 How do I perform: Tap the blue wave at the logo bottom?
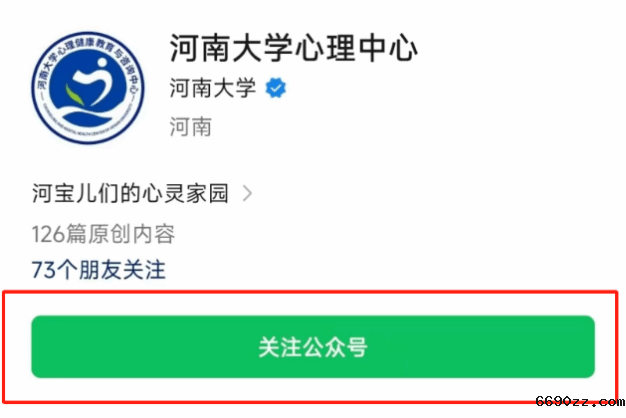point(88,119)
